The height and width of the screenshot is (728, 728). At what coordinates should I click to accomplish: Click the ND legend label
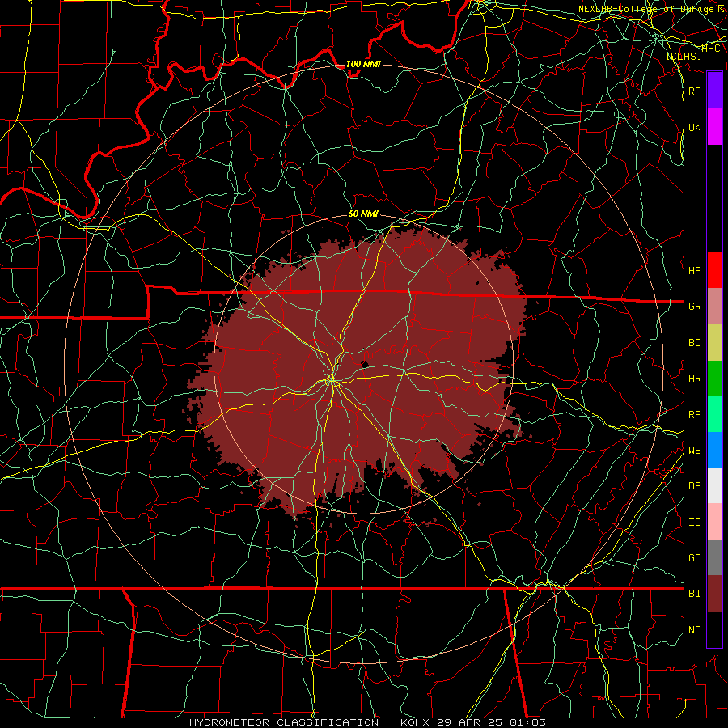(694, 629)
